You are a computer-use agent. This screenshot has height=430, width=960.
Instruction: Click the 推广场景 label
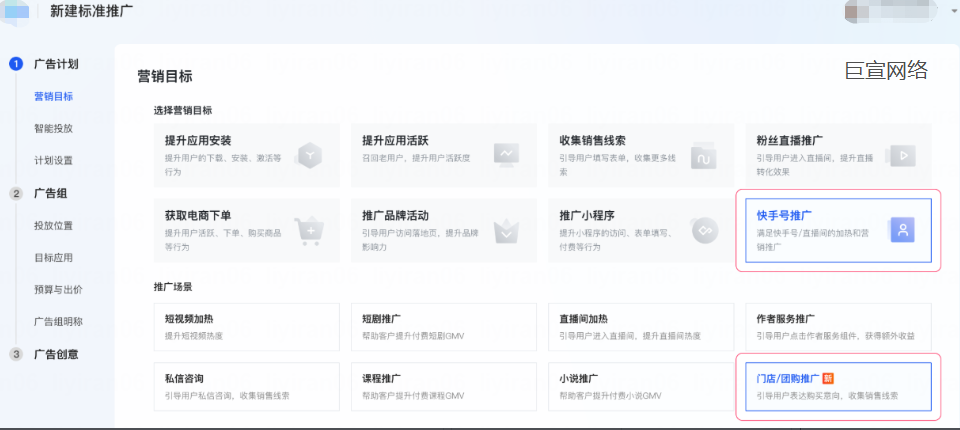(x=173, y=287)
